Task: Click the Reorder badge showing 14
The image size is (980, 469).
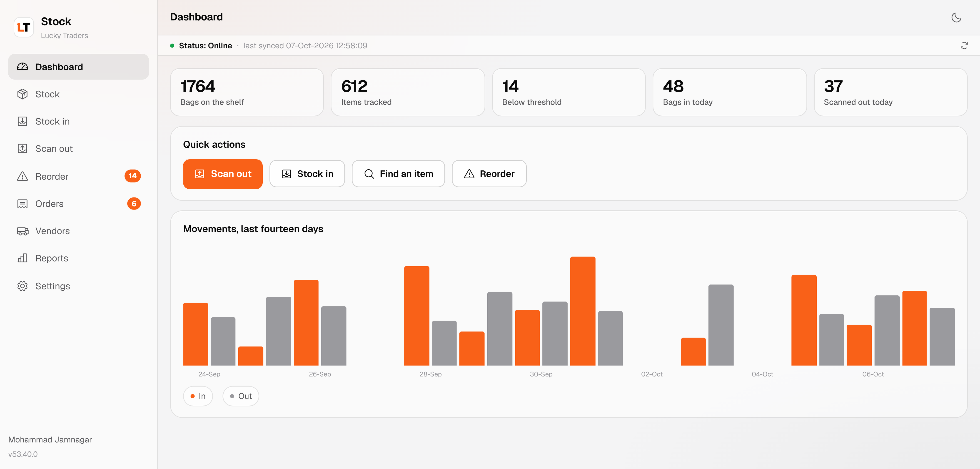Action: (x=132, y=176)
